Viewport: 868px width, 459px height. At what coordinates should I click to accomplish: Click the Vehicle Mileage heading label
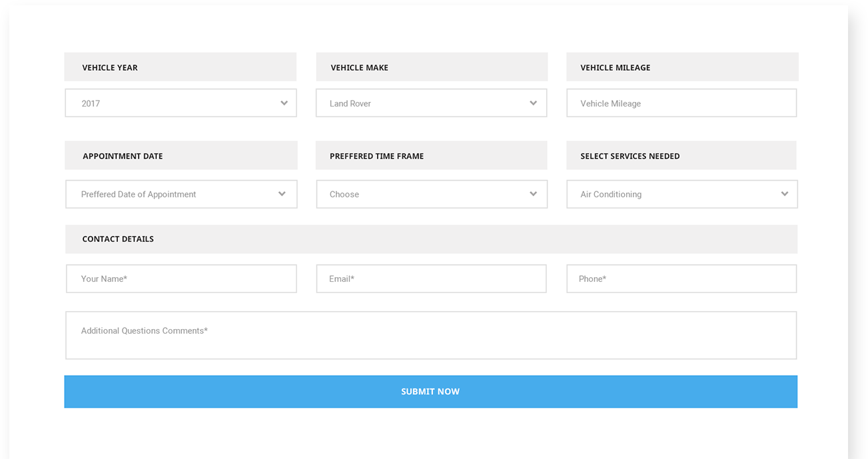pyautogui.click(x=615, y=67)
